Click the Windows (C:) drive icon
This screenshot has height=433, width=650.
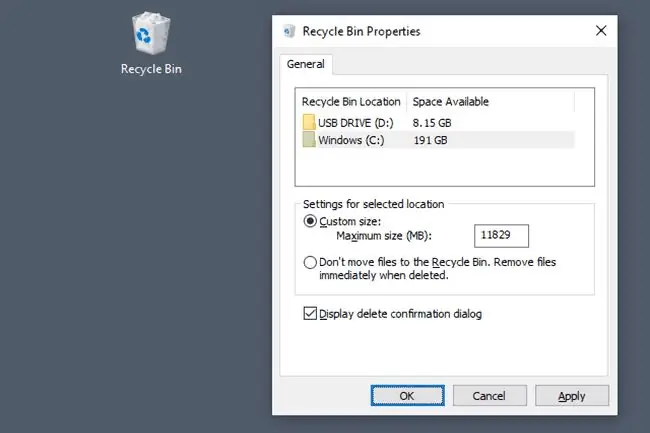pos(309,140)
